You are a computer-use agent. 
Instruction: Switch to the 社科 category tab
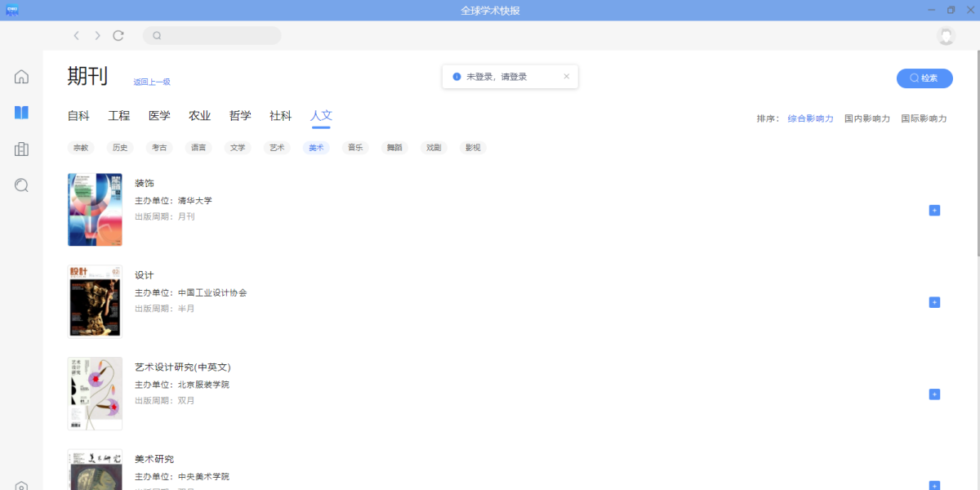point(280,116)
